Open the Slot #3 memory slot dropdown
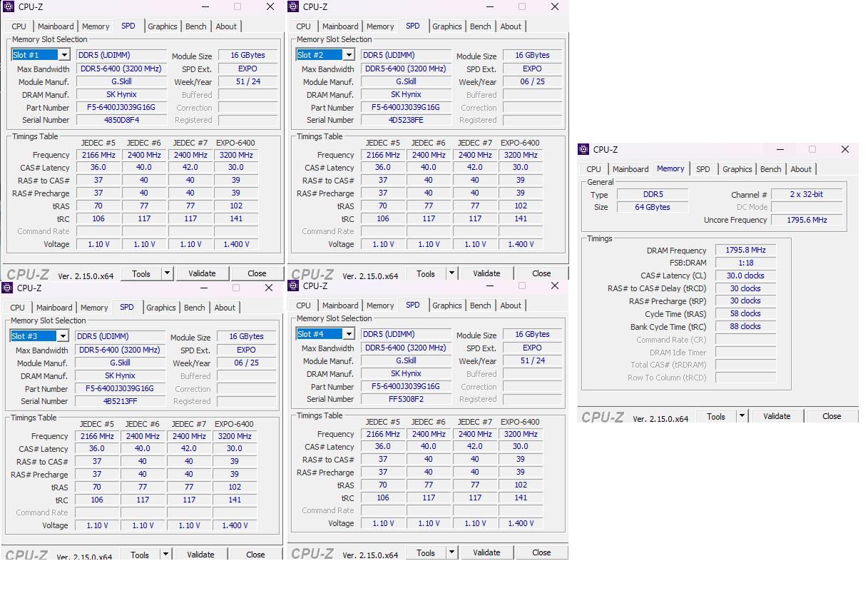The image size is (868, 601). click(62, 336)
